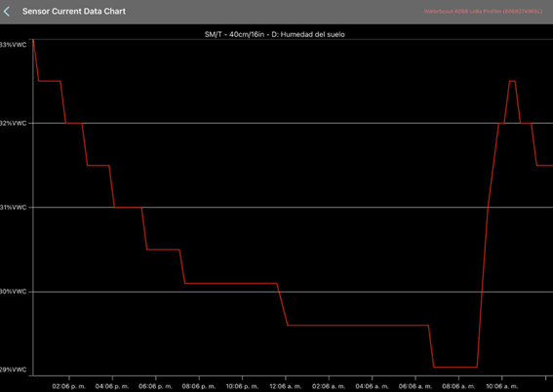Screen dimensions: 553x392
Task: Go back using the blue back arrow
Action: tap(7, 12)
